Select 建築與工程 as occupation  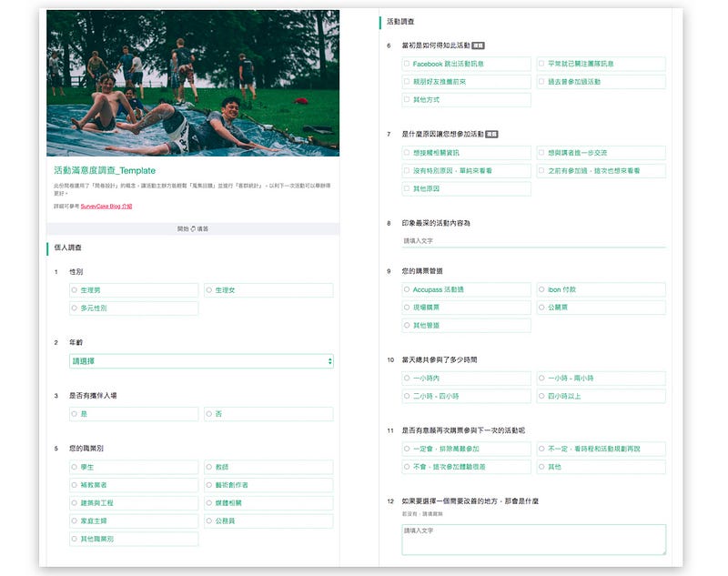pos(134,503)
